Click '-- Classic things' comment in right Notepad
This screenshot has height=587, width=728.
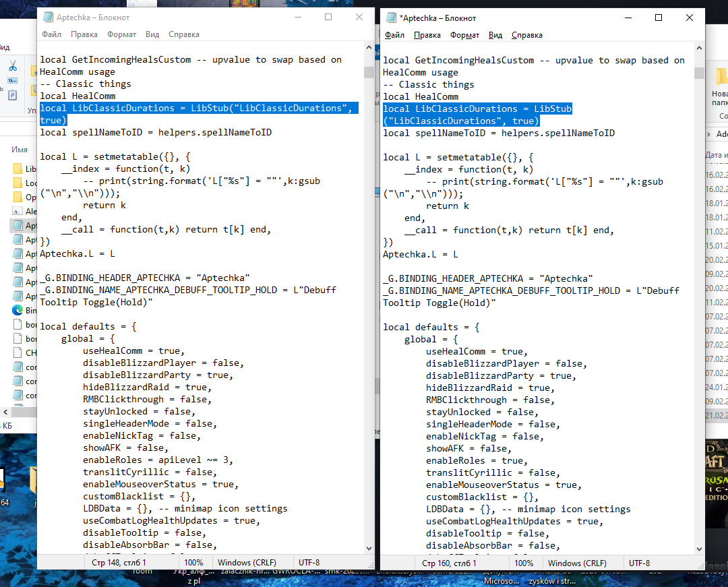pos(429,84)
